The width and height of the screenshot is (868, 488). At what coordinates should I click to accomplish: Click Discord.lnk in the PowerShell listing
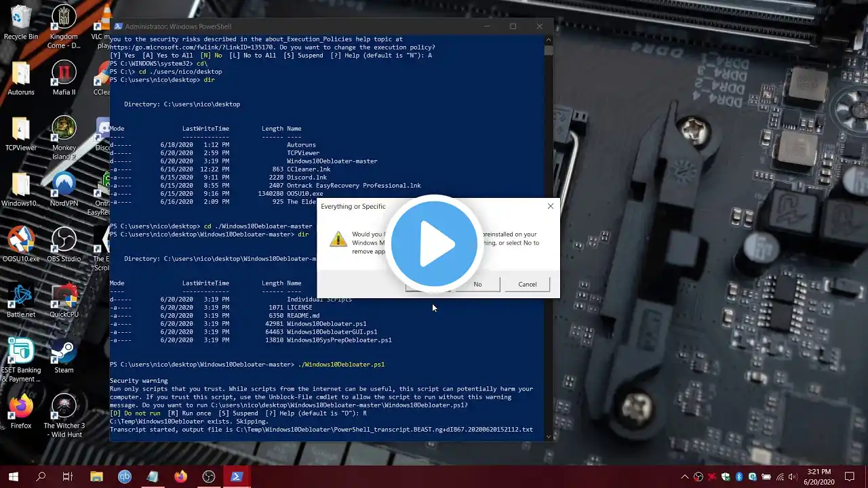click(307, 178)
